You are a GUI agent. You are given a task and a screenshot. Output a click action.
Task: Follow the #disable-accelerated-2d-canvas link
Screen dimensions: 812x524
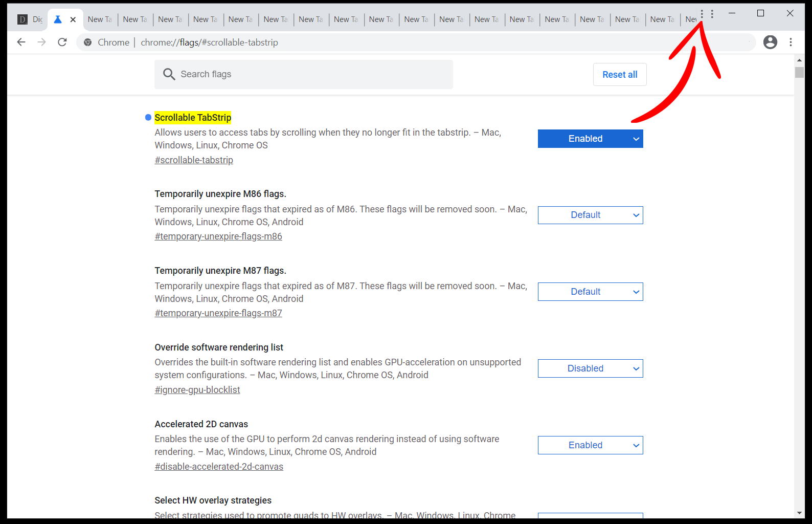point(219,467)
